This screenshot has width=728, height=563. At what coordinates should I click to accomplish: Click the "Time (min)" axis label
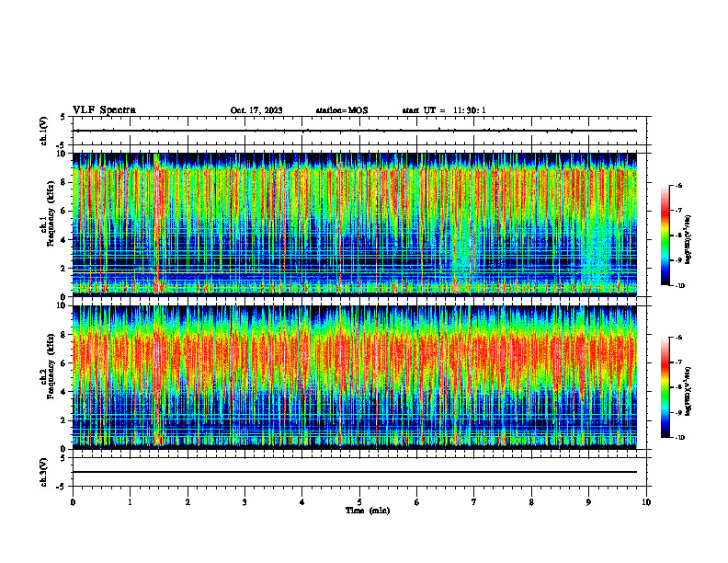[368, 511]
